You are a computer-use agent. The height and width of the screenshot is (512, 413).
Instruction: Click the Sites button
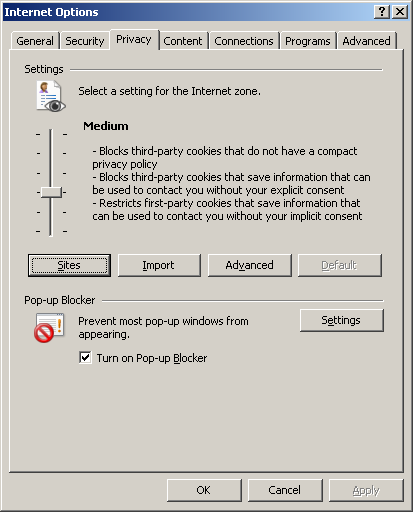[69, 265]
